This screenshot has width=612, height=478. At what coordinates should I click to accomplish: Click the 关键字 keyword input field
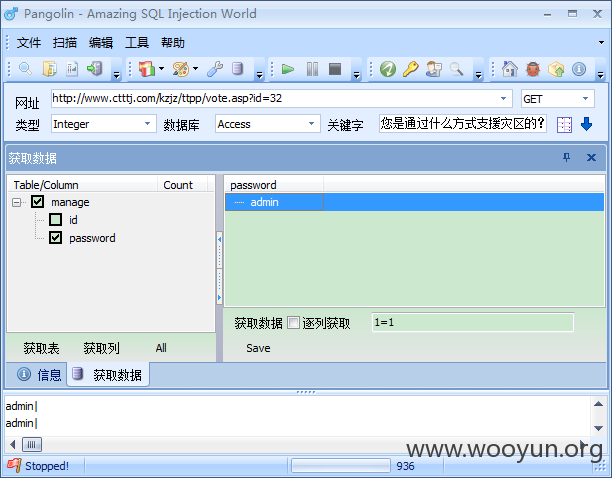463,124
